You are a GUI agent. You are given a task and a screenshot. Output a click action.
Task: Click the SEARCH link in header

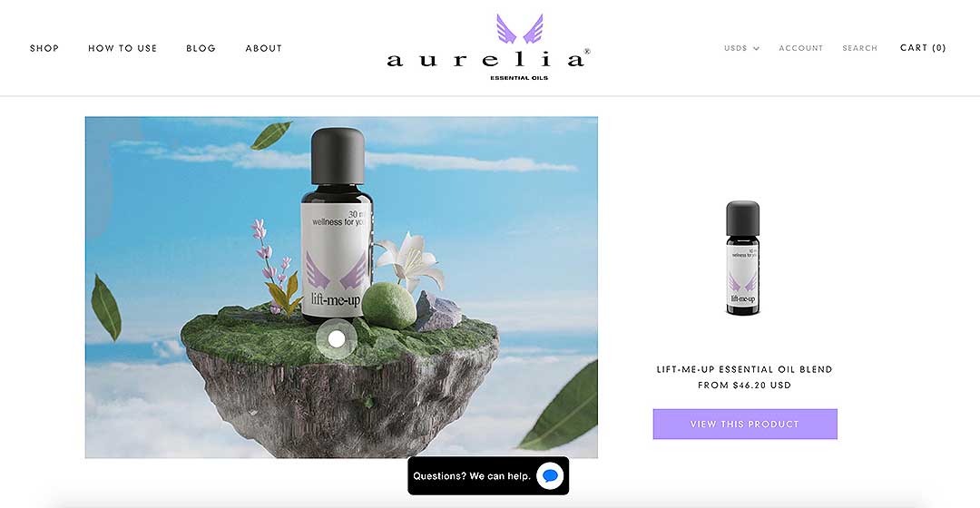[x=860, y=48]
